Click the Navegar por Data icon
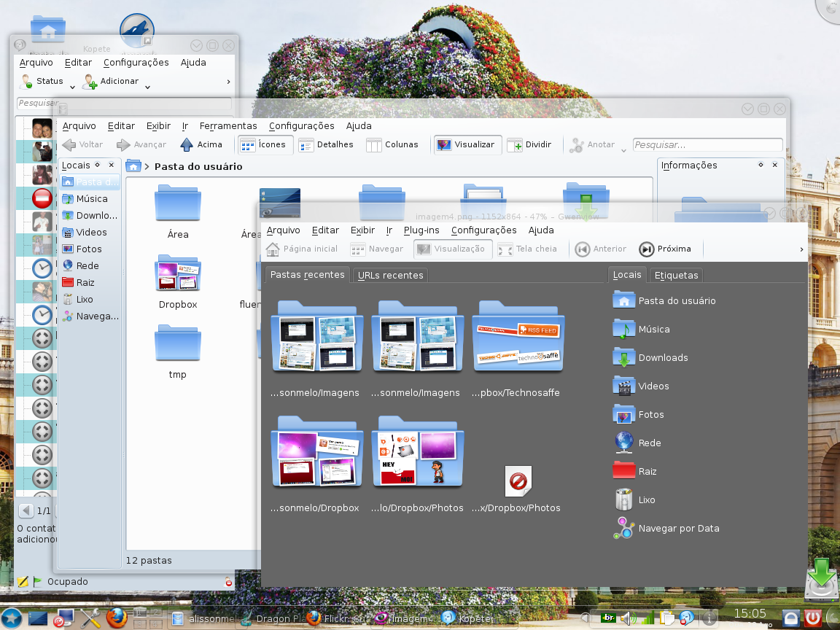This screenshot has width=840, height=630. [x=623, y=528]
